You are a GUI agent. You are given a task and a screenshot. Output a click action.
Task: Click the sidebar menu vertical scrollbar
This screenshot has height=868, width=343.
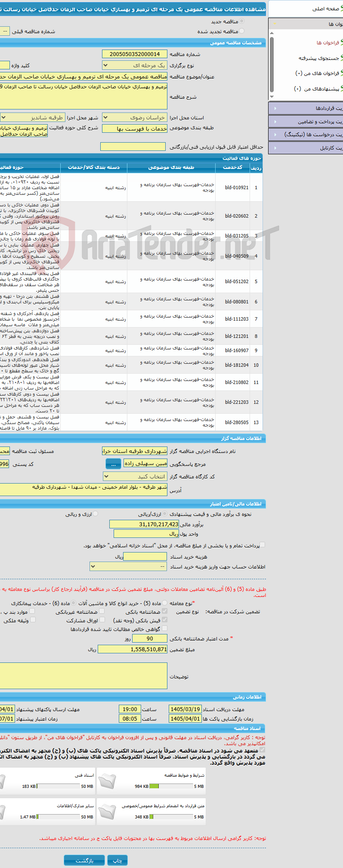[x=271, y=65]
